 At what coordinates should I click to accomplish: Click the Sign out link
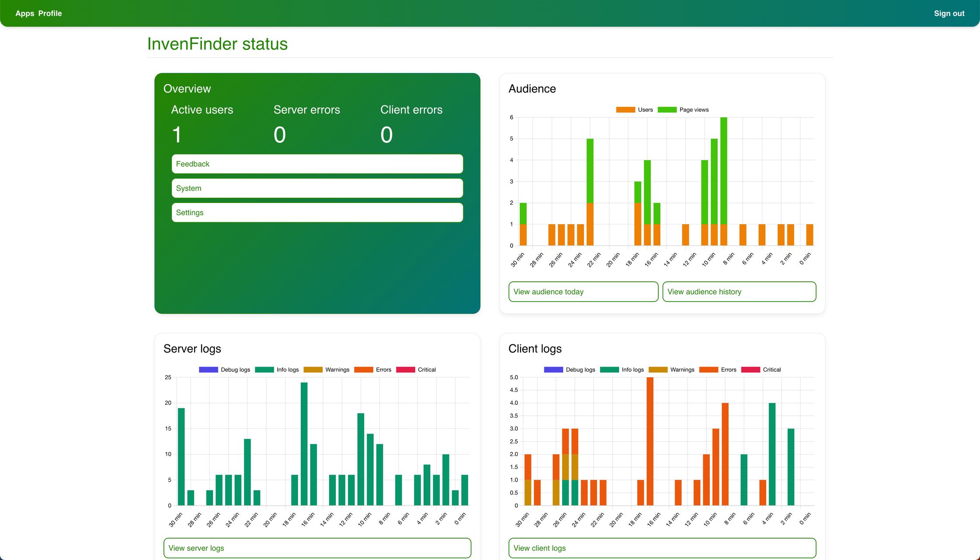(x=949, y=14)
